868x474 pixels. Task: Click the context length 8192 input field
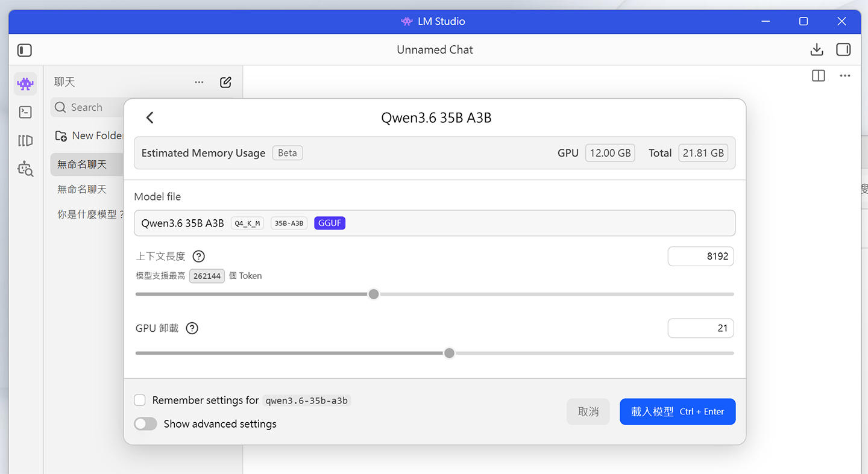pos(700,257)
